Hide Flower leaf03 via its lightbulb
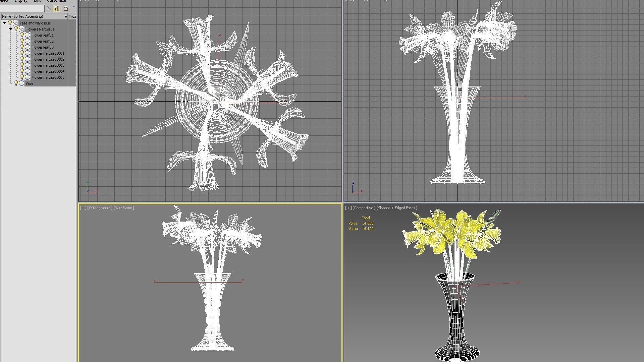This screenshot has height=362, width=644. 22,47
